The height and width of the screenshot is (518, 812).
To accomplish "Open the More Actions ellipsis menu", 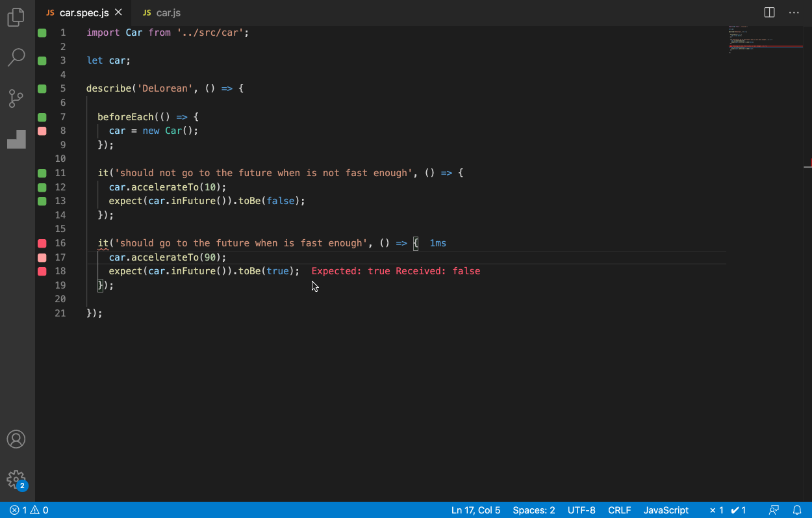I will (x=794, y=12).
